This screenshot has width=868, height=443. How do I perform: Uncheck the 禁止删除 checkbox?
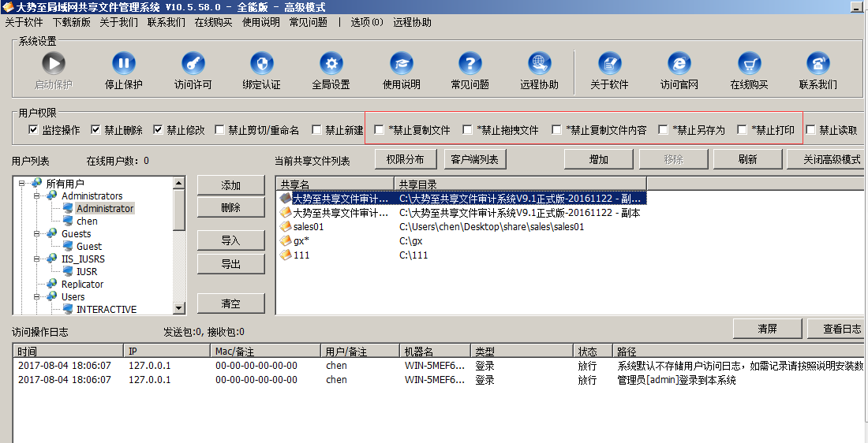click(x=95, y=130)
